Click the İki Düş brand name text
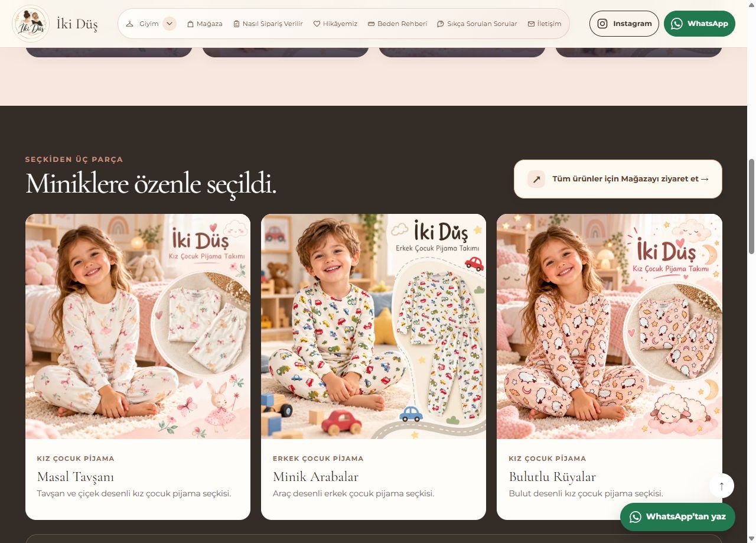Screen dimensions: 756x543 [x=77, y=24]
